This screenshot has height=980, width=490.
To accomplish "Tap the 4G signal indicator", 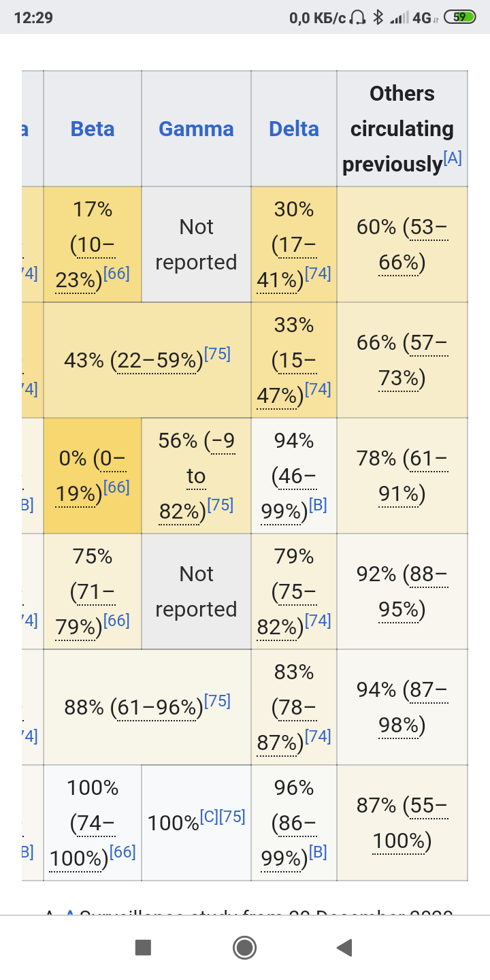I will click(x=423, y=18).
